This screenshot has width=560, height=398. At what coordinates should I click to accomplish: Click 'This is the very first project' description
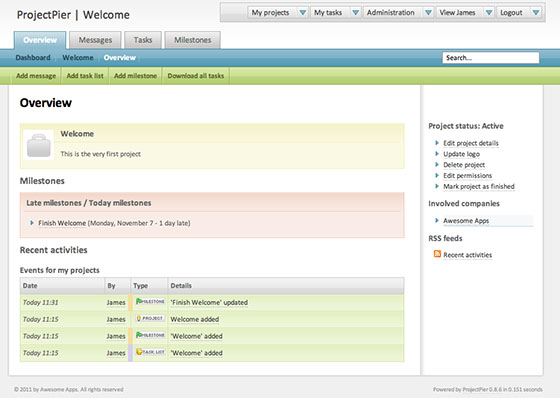100,154
